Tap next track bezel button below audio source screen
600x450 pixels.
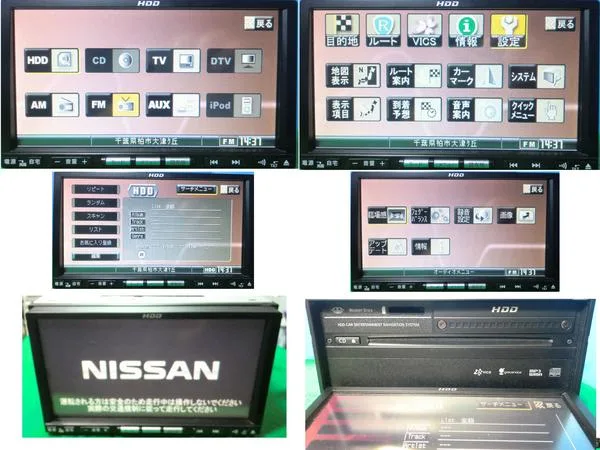coord(236,162)
